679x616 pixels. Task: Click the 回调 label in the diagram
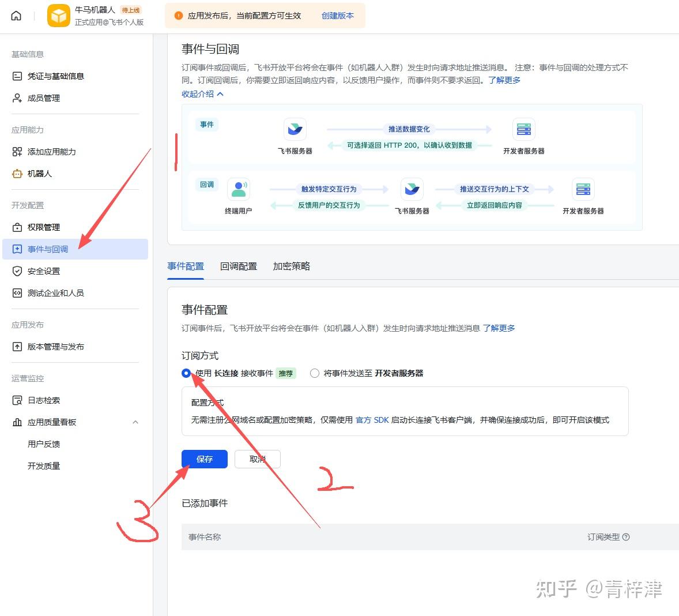(x=206, y=185)
